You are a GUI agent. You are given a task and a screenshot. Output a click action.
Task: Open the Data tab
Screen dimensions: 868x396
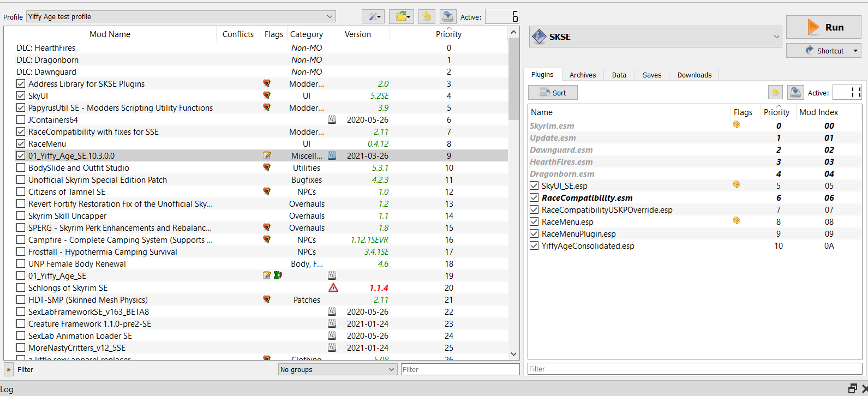click(619, 75)
